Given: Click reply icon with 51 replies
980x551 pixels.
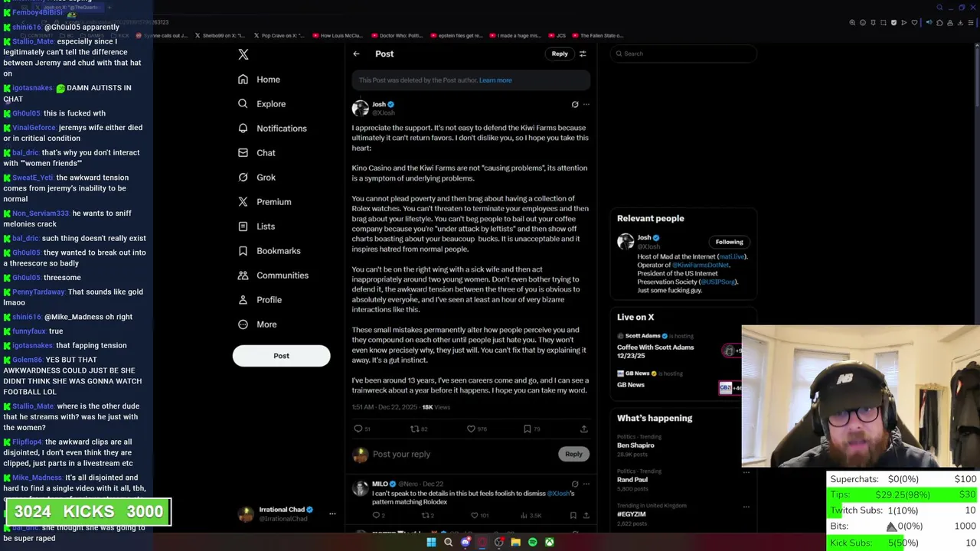Looking at the screenshot, I should (358, 429).
